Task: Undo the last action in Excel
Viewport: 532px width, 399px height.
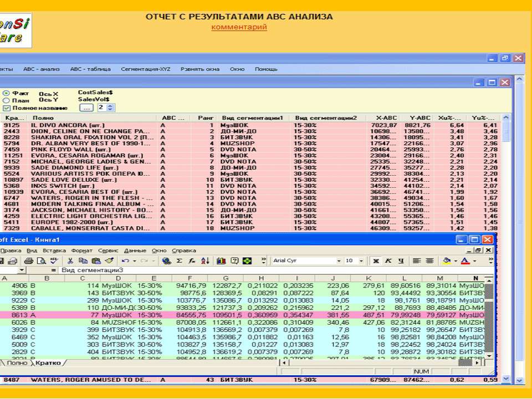Action: pos(126,260)
